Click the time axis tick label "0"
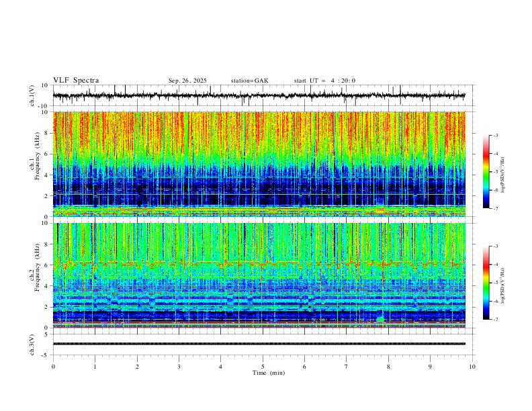The height and width of the screenshot is (411, 532). [53, 367]
